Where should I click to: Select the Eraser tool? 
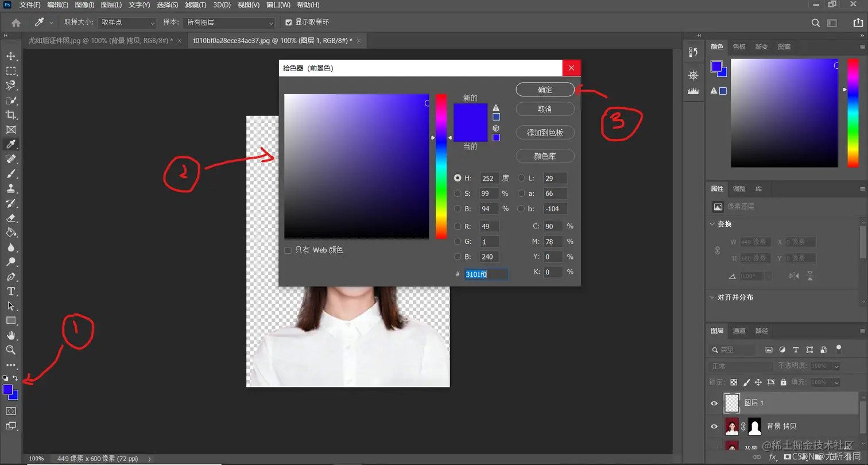[x=11, y=218]
